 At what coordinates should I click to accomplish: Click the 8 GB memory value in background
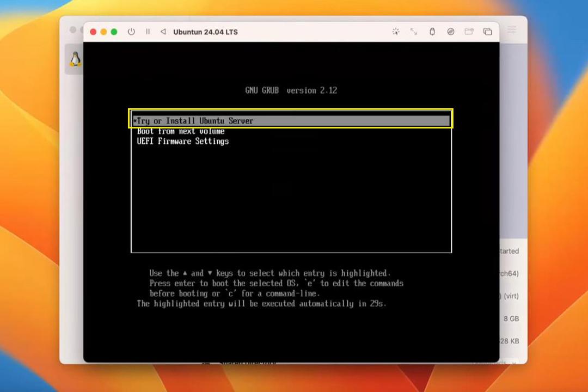tap(511, 318)
